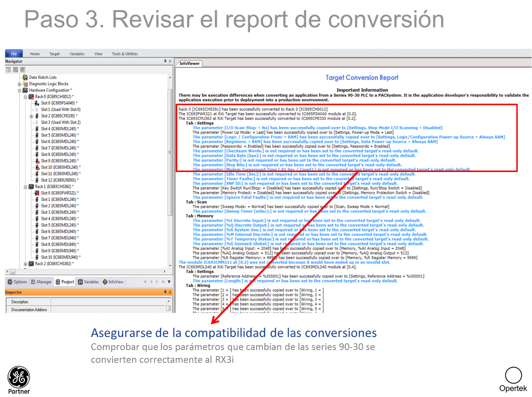Open the Target ribbon tab
The image size is (532, 397).
point(54,54)
